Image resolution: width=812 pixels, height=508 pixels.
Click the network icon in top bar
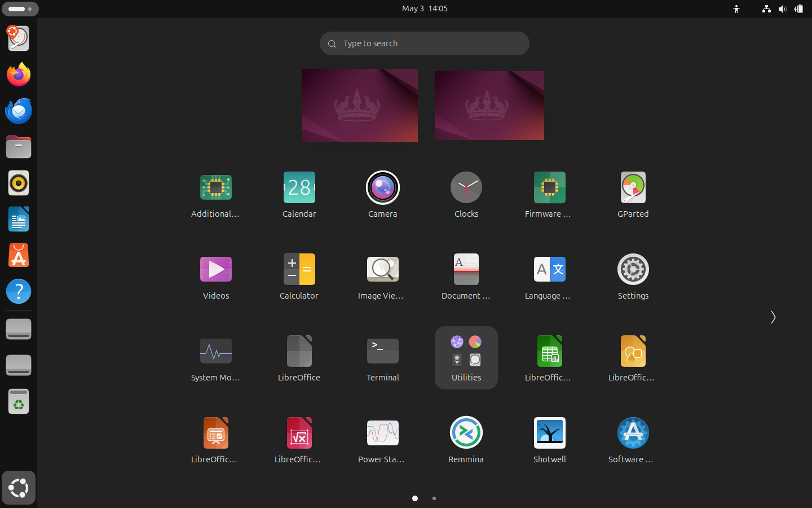766,8
